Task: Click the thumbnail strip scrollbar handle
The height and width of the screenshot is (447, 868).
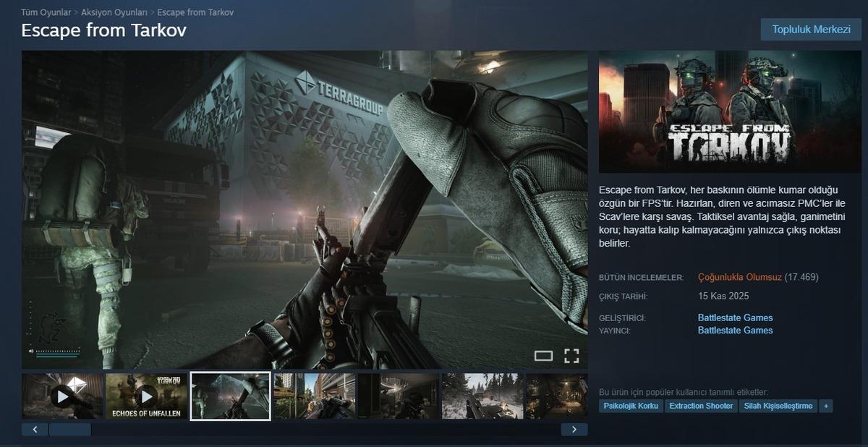Action: click(70, 430)
